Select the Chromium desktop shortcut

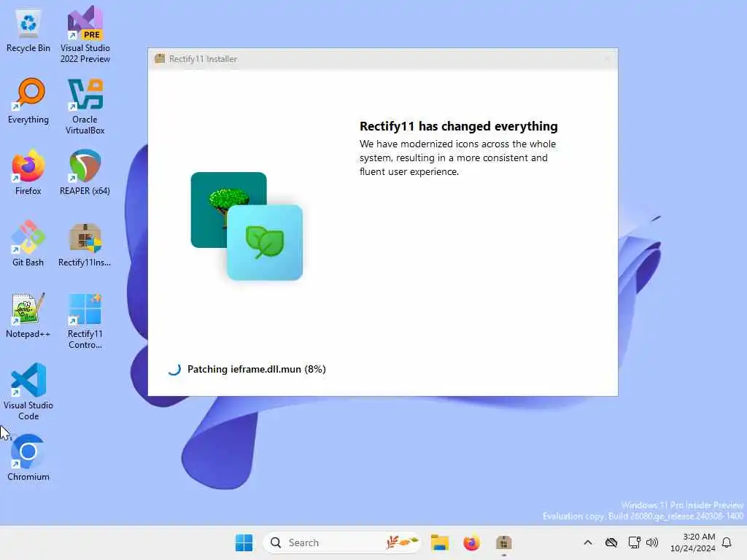click(x=28, y=458)
